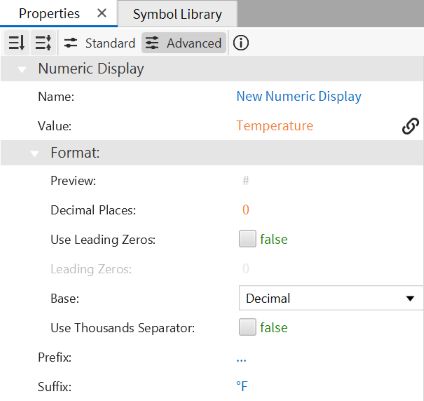
Task: Click the sort properties alphabetically icon
Action: [16, 43]
